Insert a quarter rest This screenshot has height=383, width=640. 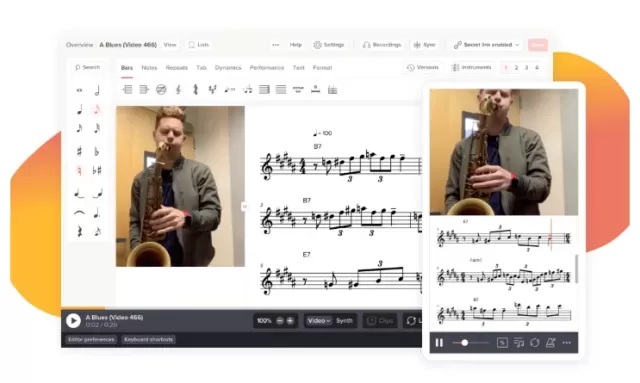[x=79, y=232]
